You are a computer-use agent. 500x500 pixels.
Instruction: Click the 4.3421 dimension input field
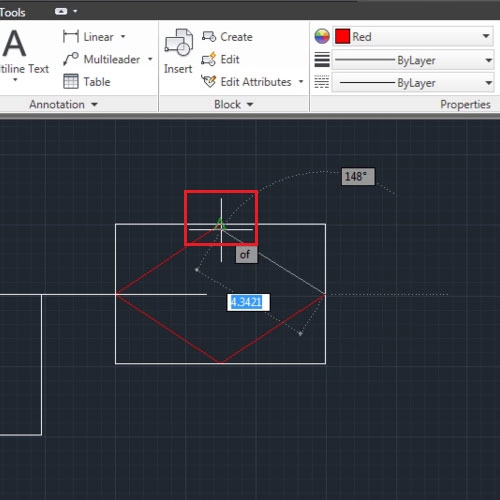click(248, 302)
